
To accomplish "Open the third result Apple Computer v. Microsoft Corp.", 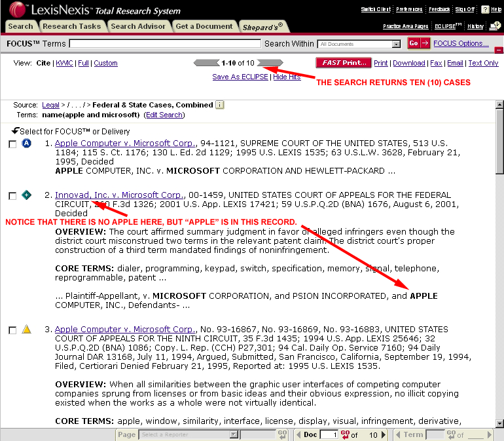I will [x=125, y=329].
